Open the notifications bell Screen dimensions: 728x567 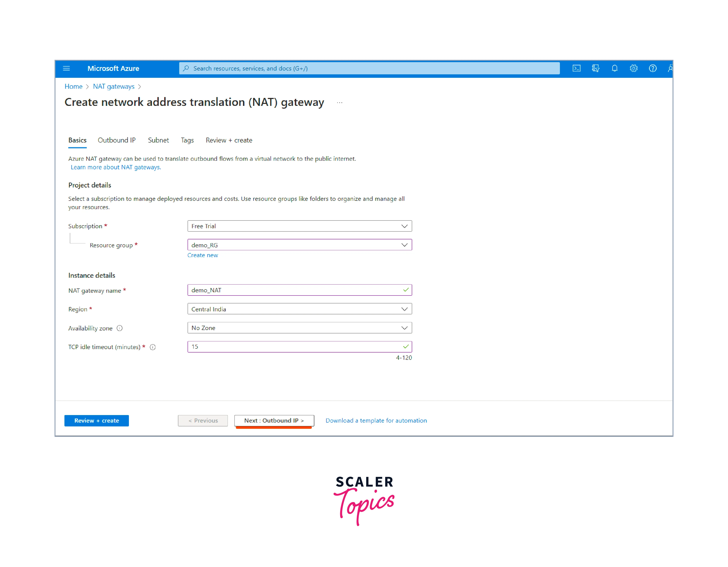614,68
